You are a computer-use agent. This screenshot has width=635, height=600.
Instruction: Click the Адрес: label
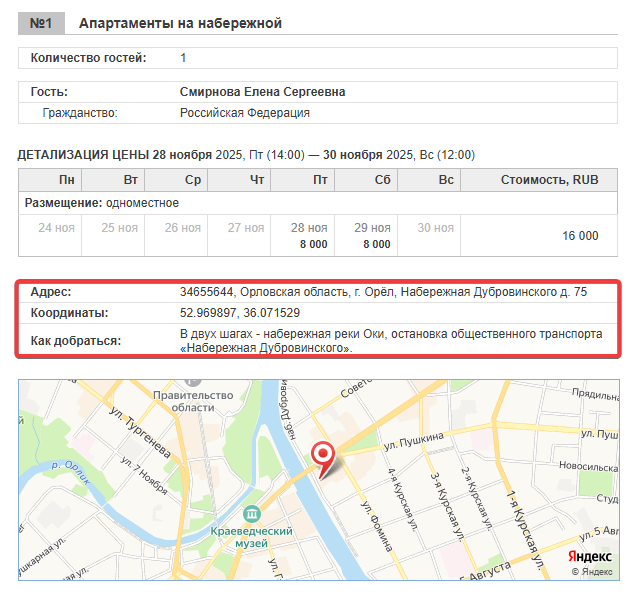coord(51,292)
